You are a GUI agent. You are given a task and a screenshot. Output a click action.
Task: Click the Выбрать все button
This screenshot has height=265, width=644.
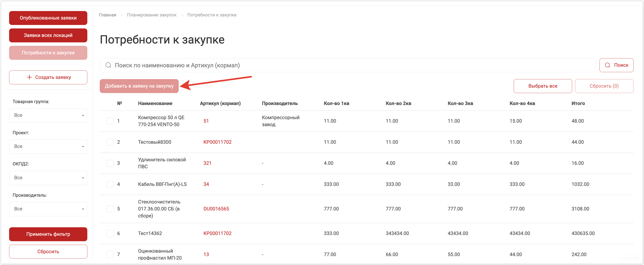pyautogui.click(x=543, y=86)
